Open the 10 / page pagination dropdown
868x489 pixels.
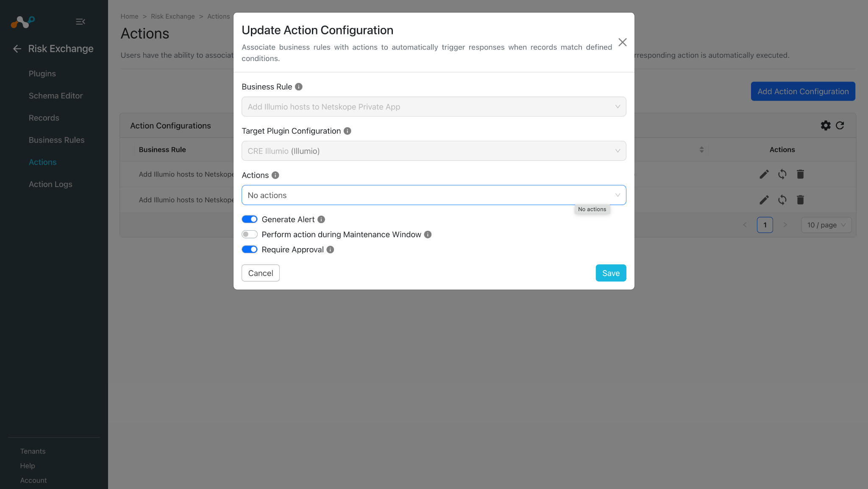click(x=826, y=225)
